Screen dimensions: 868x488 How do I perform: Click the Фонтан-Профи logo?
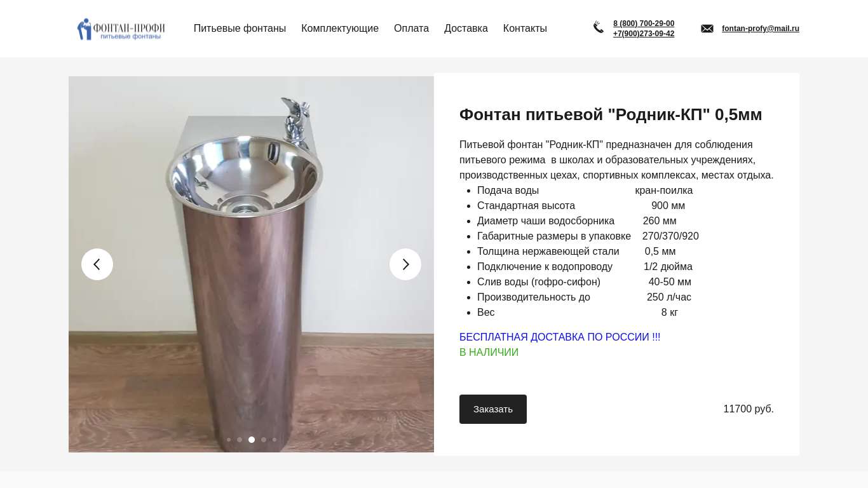pyautogui.click(x=121, y=29)
